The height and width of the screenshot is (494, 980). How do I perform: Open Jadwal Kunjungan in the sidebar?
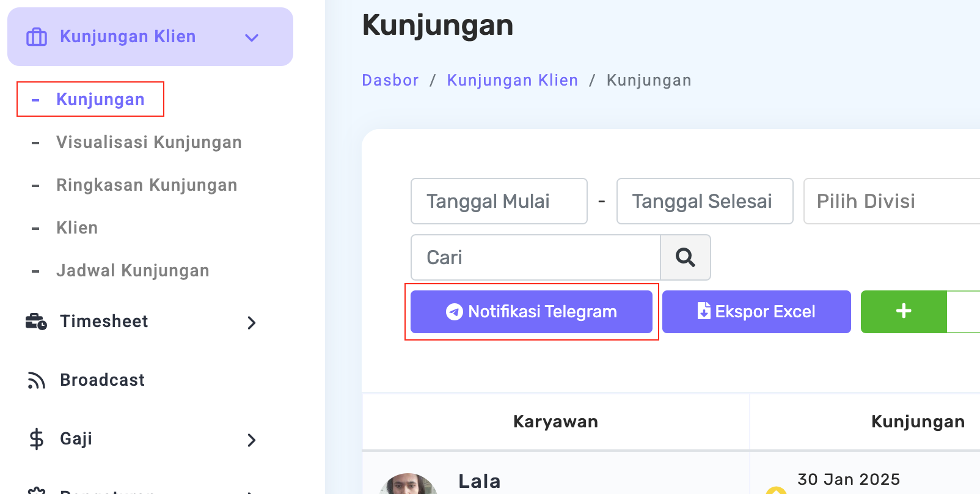(x=133, y=270)
